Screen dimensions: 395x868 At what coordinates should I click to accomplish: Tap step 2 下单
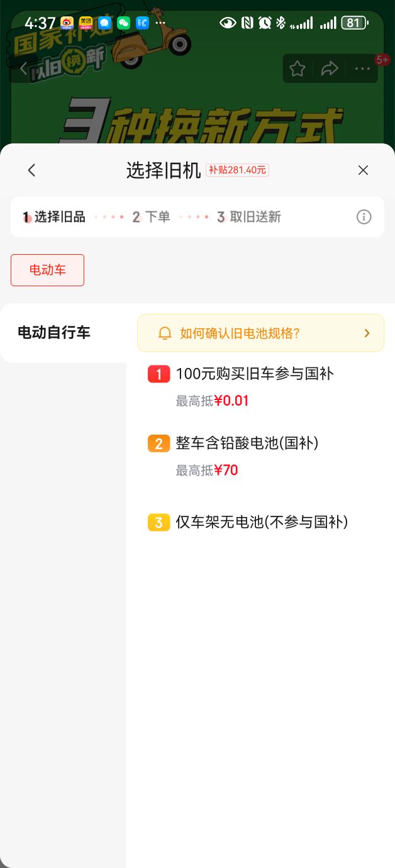tap(151, 217)
